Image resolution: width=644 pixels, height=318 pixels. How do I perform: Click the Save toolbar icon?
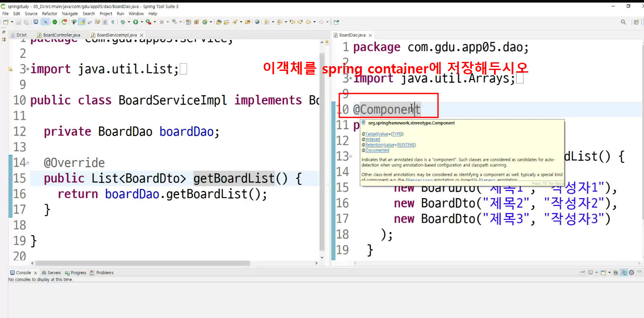[x=19, y=22]
